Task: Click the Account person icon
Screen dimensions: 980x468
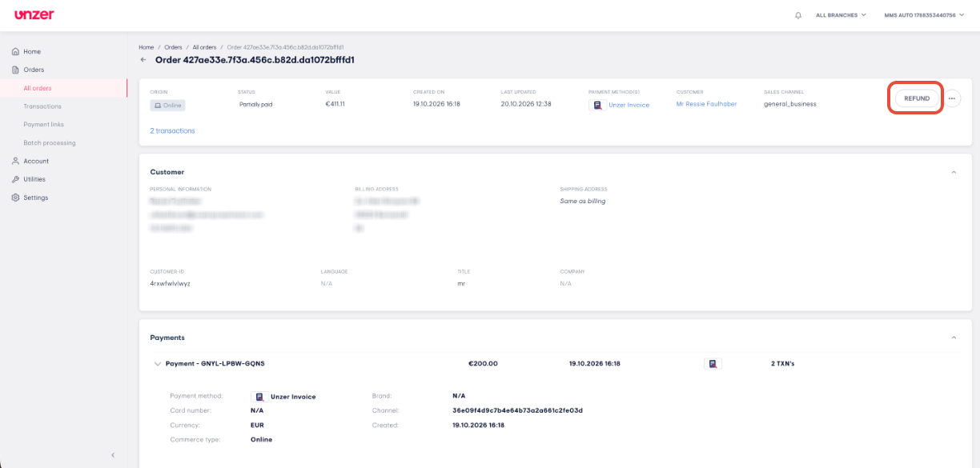Action: [15, 161]
